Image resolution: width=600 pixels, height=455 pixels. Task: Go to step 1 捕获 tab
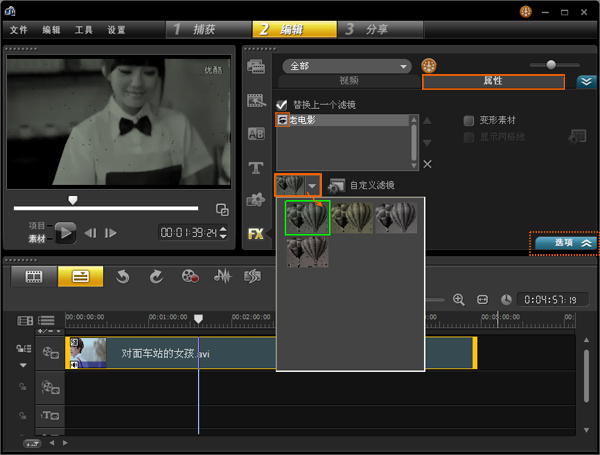pyautogui.click(x=209, y=29)
